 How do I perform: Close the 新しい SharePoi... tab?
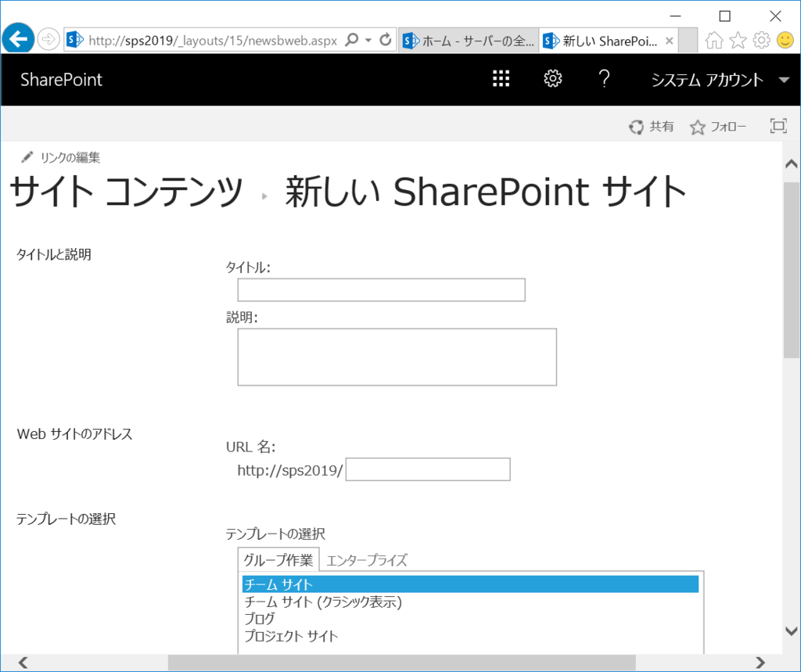point(670,41)
